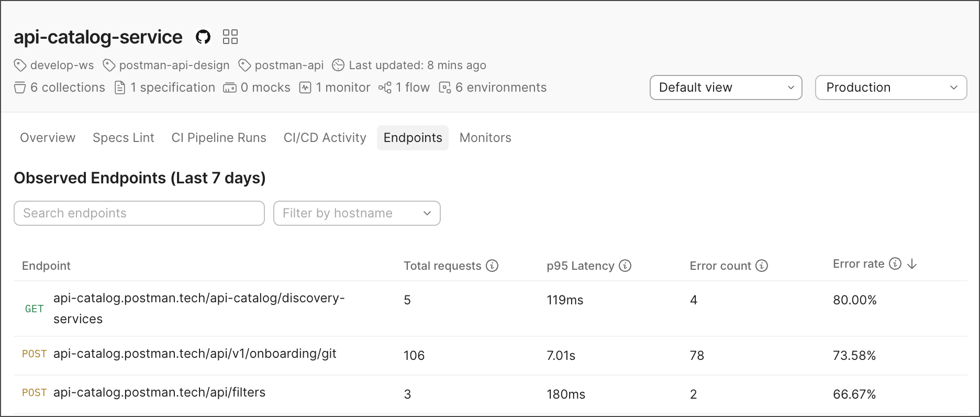Expand the Filter by hostname dropdown
Viewport: 980px width, 417px height.
point(357,213)
